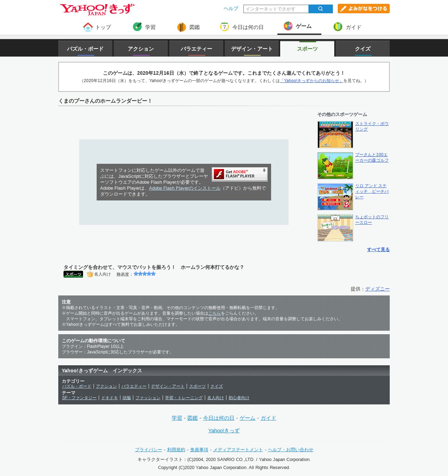Viewport: 448px width, 476px height.
Task: Open the ファッション theme link
Action: point(148,398)
